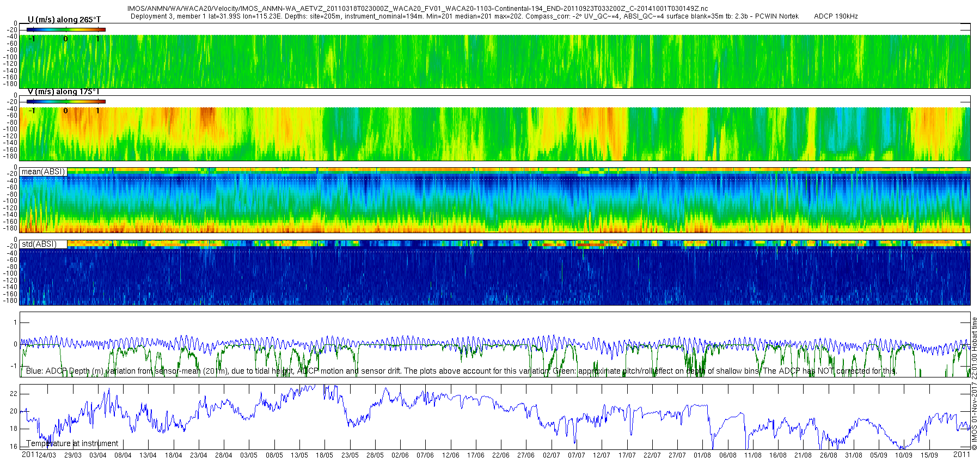980x463 pixels.
Task: Select the 'U (m/s) along 265°T' label
Action: point(64,20)
